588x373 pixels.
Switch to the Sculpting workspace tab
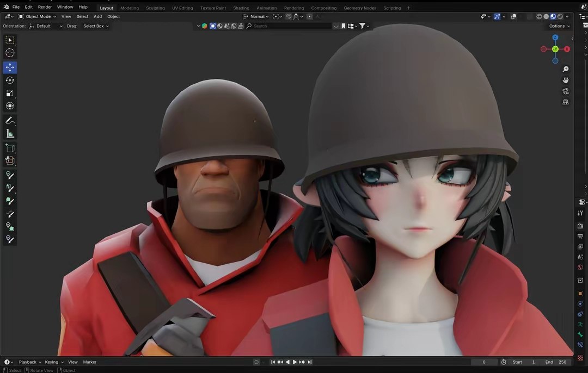tap(155, 8)
